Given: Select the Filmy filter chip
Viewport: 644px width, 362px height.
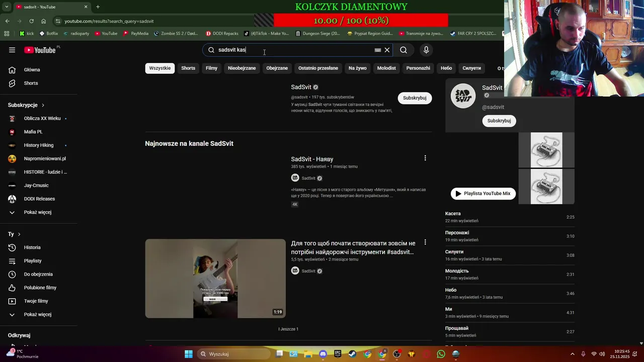Looking at the screenshot, I should pos(211,68).
